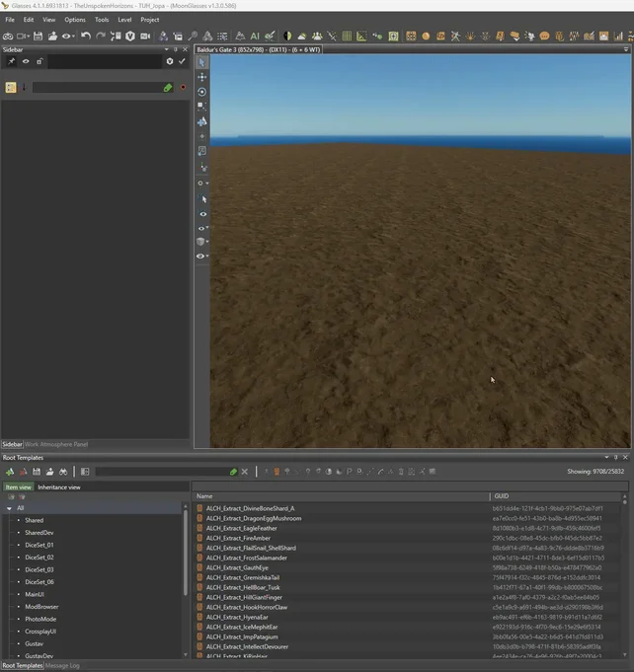
Task: Open the Tools menu
Action: point(102,20)
